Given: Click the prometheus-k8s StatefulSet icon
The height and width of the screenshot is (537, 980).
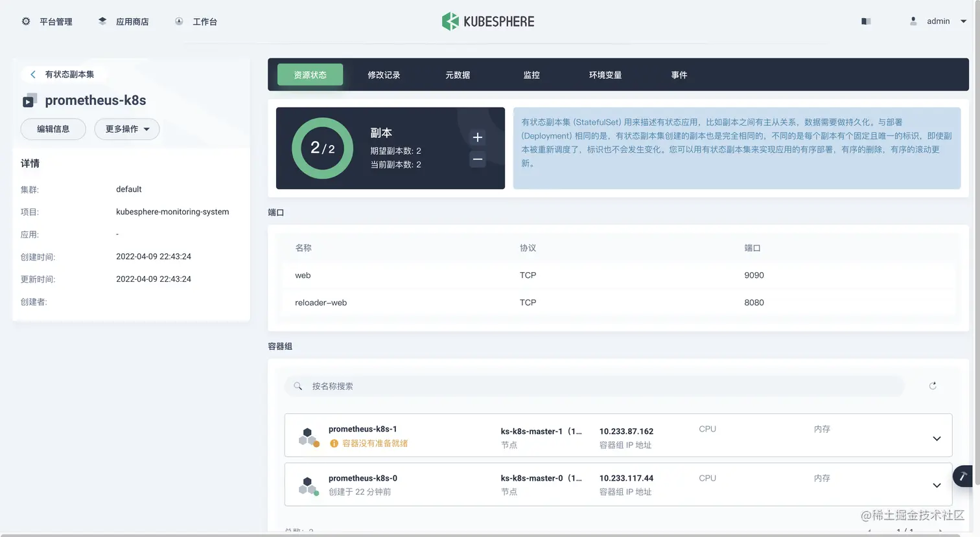Looking at the screenshot, I should (x=30, y=100).
